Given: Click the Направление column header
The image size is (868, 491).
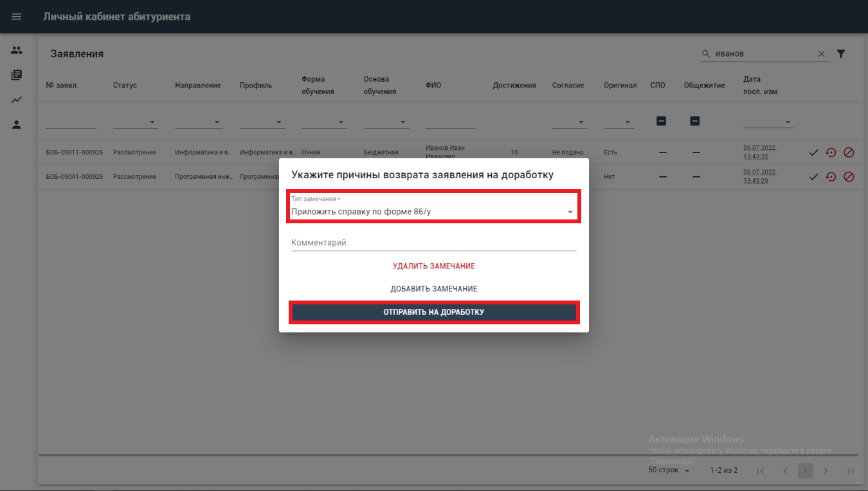Looking at the screenshot, I should click(x=198, y=86).
